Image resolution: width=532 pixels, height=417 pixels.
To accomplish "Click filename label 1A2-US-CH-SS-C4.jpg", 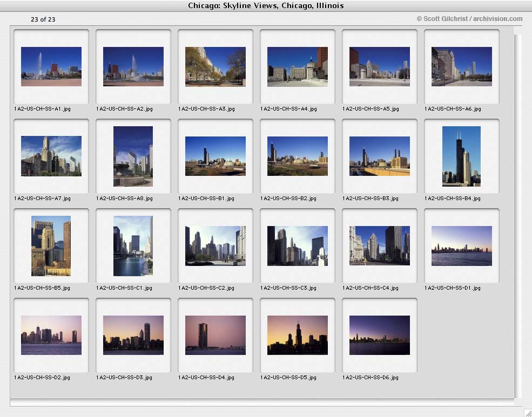I will [371, 288].
